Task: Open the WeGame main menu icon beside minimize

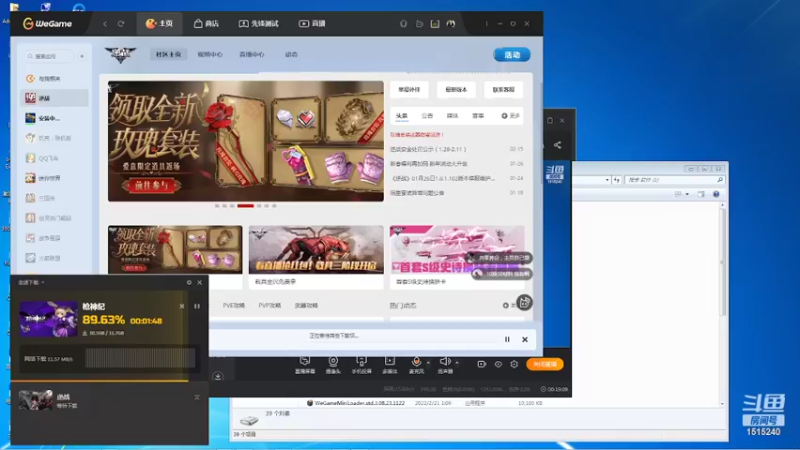Action: pyautogui.click(x=486, y=24)
